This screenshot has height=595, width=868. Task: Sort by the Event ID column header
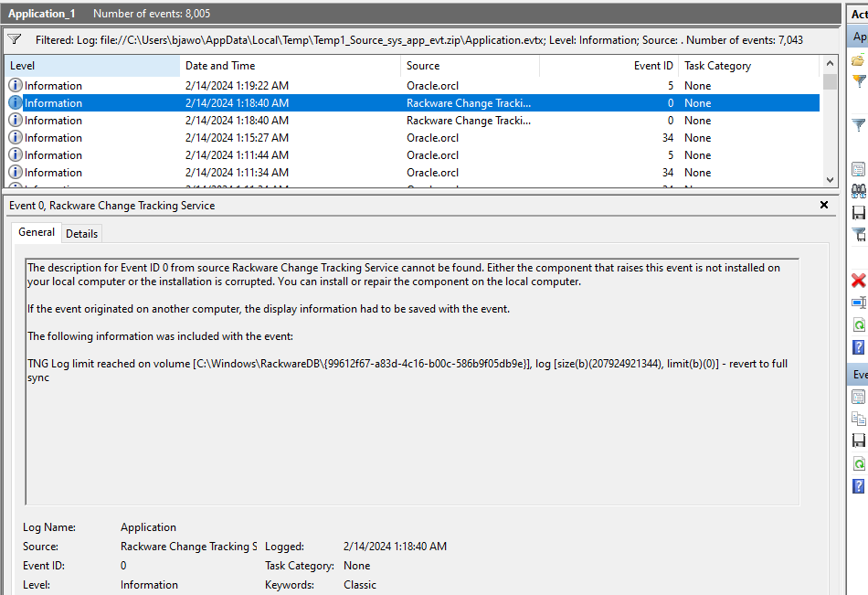tap(609, 66)
